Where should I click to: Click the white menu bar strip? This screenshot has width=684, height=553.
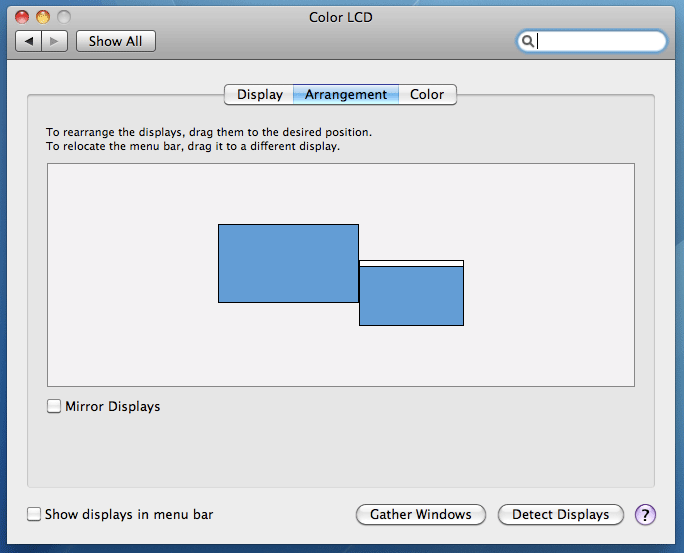click(x=411, y=263)
